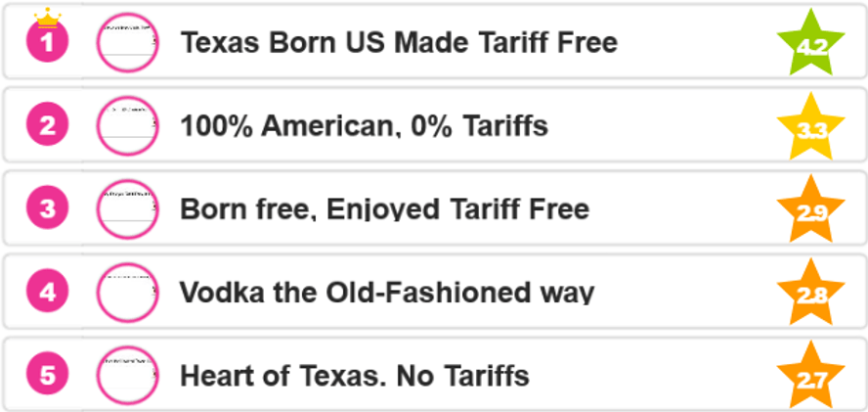Open thumbnail for Born free, Enjoyed Tariff Free
868x412 pixels.
point(127,208)
